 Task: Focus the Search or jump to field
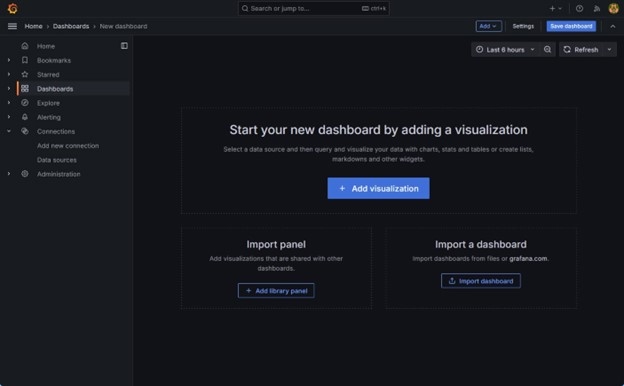click(314, 8)
